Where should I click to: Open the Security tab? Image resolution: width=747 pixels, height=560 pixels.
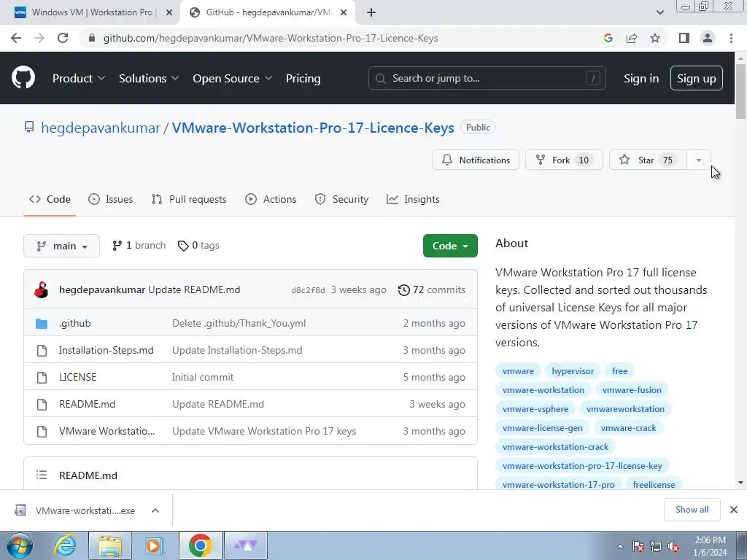click(341, 200)
